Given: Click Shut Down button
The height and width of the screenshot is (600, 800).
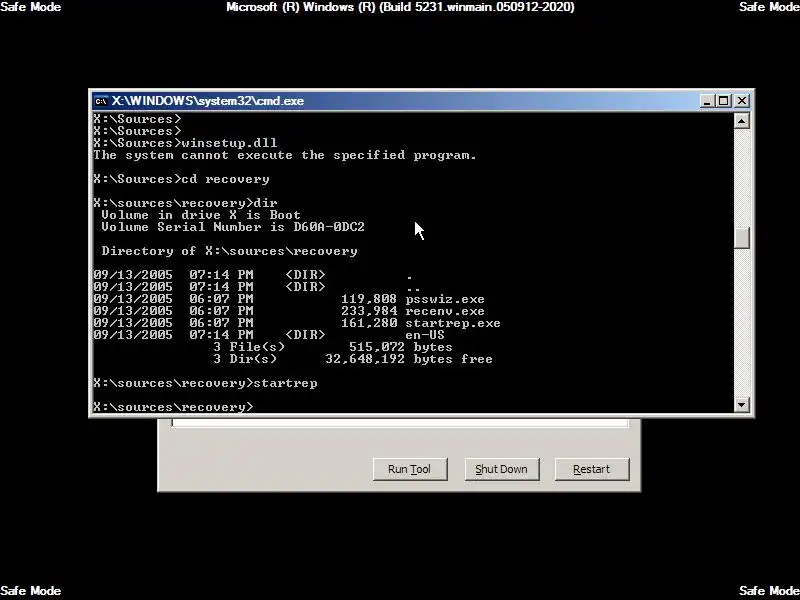Looking at the screenshot, I should 501,469.
